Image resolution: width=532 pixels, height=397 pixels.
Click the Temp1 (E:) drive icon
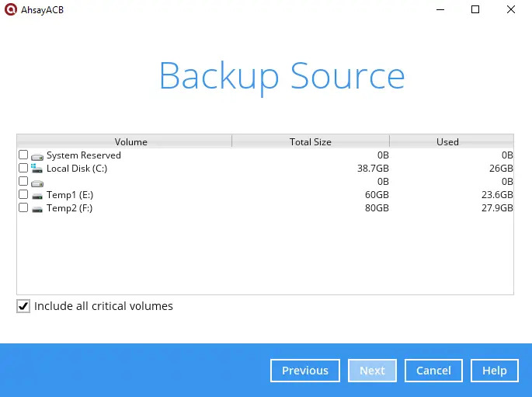point(37,195)
